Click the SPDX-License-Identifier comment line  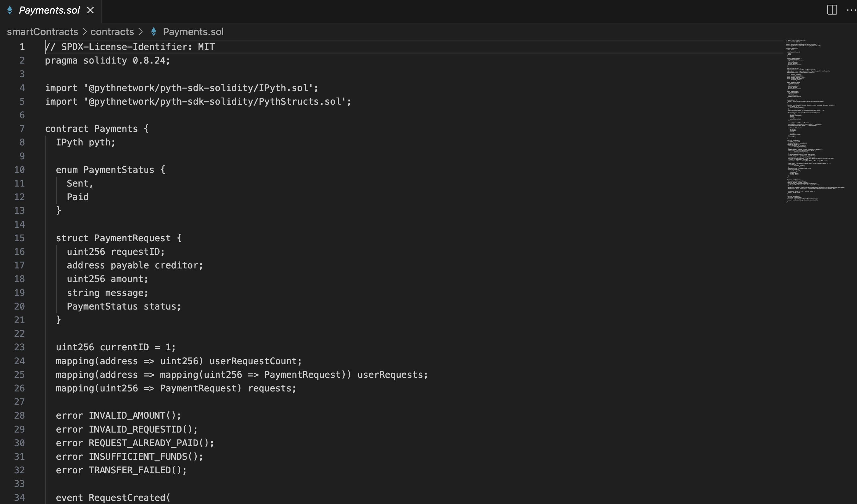130,46
